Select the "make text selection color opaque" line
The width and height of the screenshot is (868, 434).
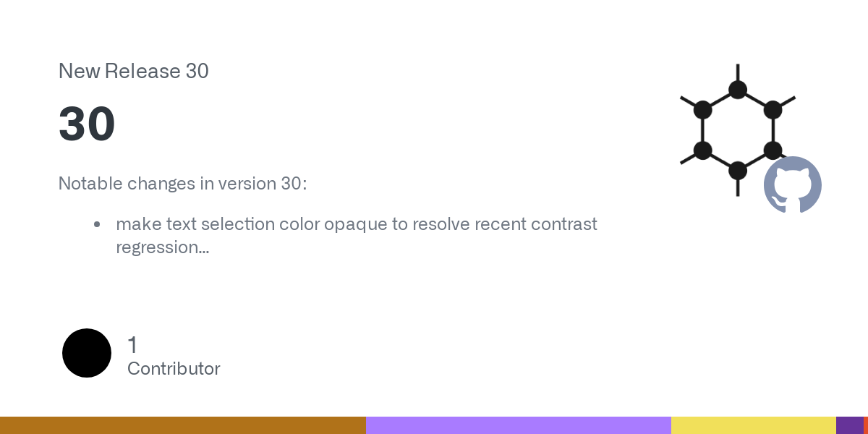[x=357, y=224]
